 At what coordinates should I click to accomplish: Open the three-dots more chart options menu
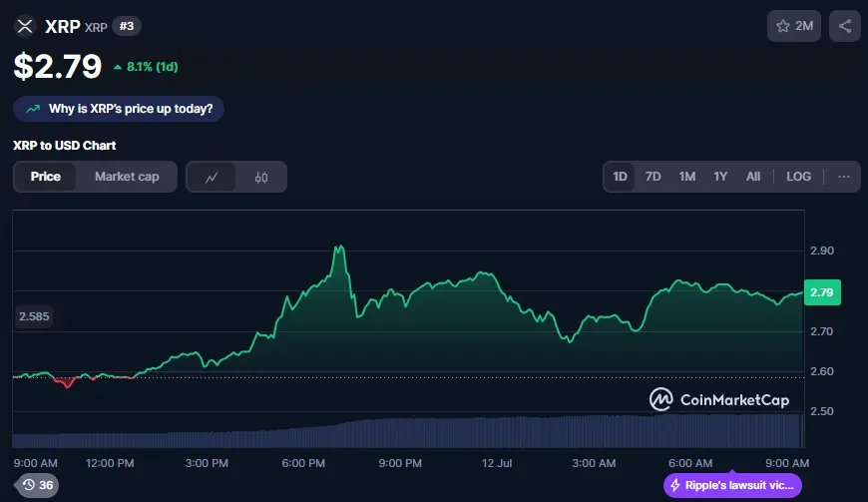[844, 177]
